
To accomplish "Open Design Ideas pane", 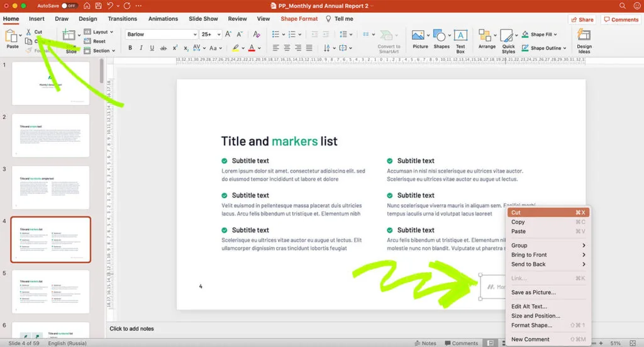I will coord(584,41).
